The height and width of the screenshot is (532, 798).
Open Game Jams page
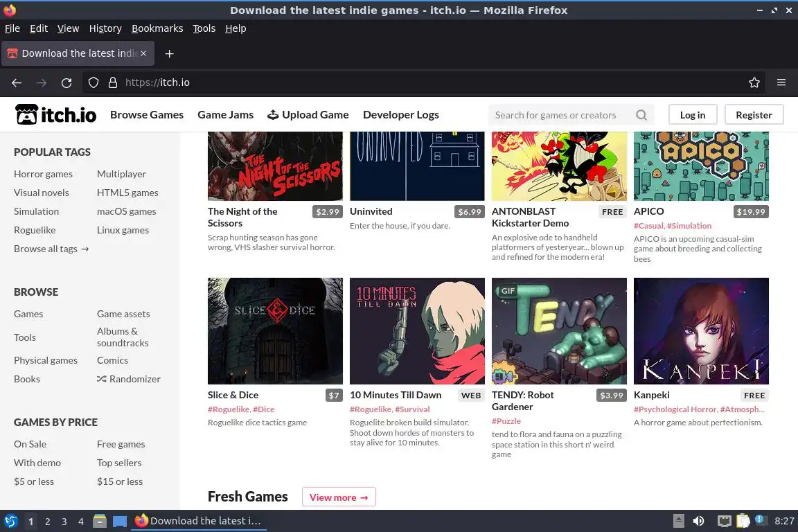coord(225,115)
